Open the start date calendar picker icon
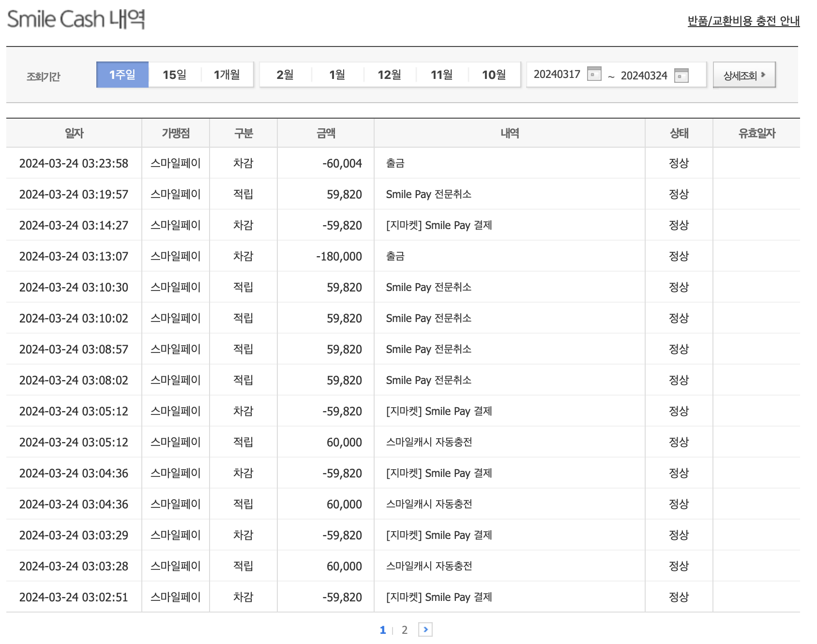Viewport: 817px width, 644px height. pos(594,74)
